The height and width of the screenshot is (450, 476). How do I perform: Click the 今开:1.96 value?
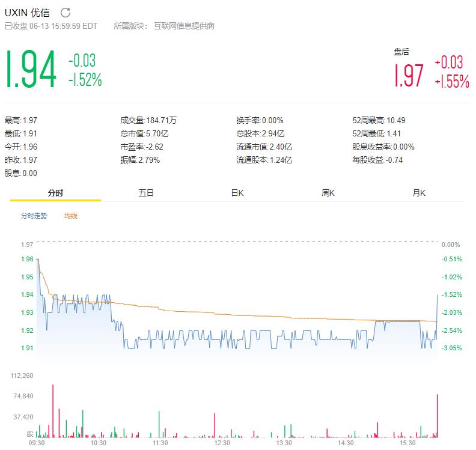pyautogui.click(x=21, y=147)
